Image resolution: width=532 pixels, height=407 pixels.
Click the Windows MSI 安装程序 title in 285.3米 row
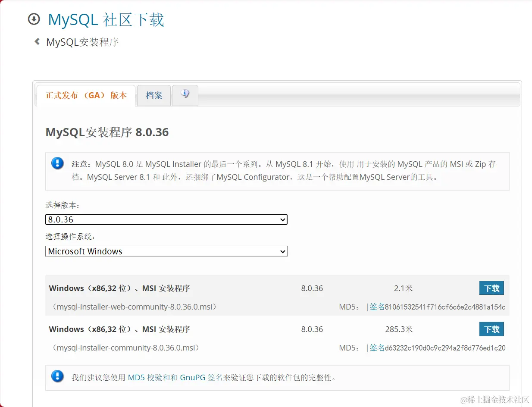click(119, 329)
